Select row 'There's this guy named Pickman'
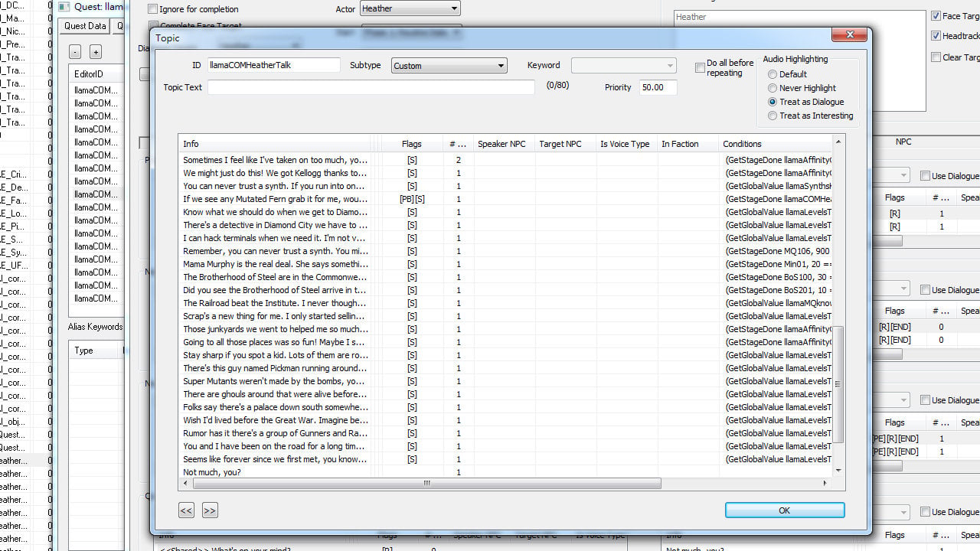This screenshot has width=980, height=551. 505,368
